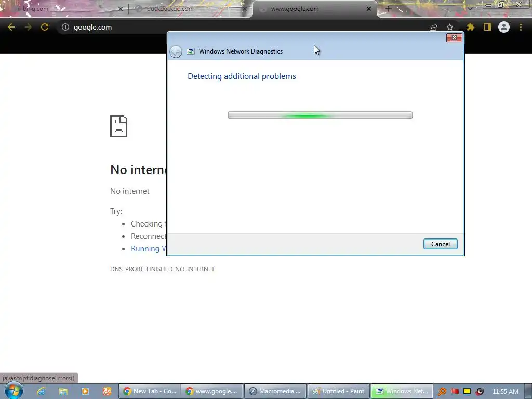This screenshot has width=532, height=399.
Task: Open the Chrome three-dot menu
Action: [521, 27]
